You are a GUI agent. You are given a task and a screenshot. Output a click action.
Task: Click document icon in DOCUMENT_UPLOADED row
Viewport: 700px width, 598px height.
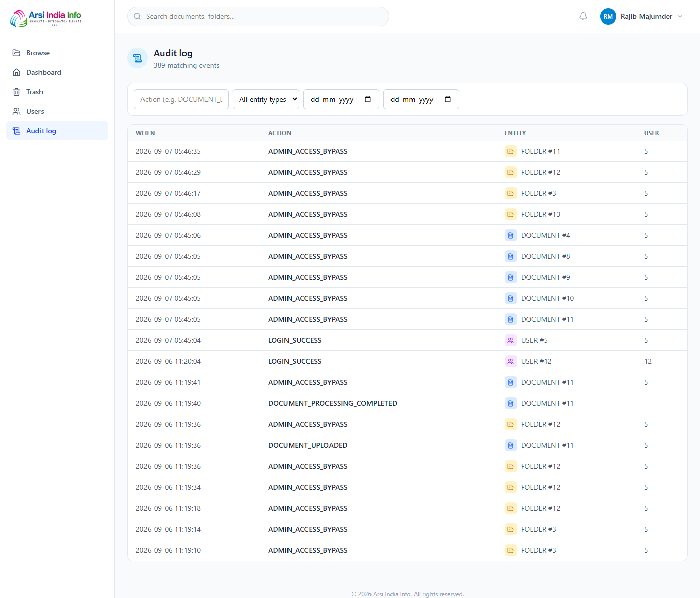[510, 445]
